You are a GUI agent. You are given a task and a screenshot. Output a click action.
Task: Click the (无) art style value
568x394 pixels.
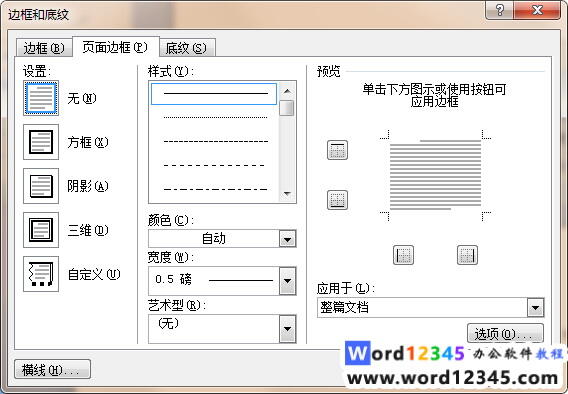tap(168, 323)
